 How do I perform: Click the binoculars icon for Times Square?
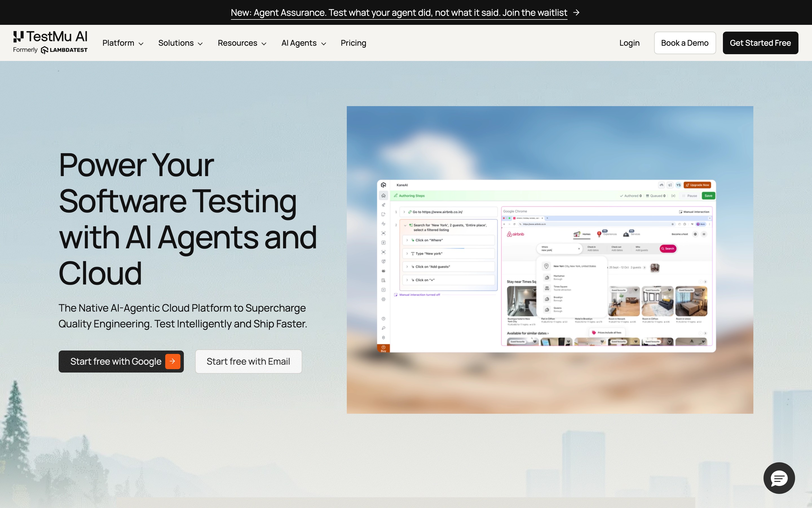pos(547,288)
